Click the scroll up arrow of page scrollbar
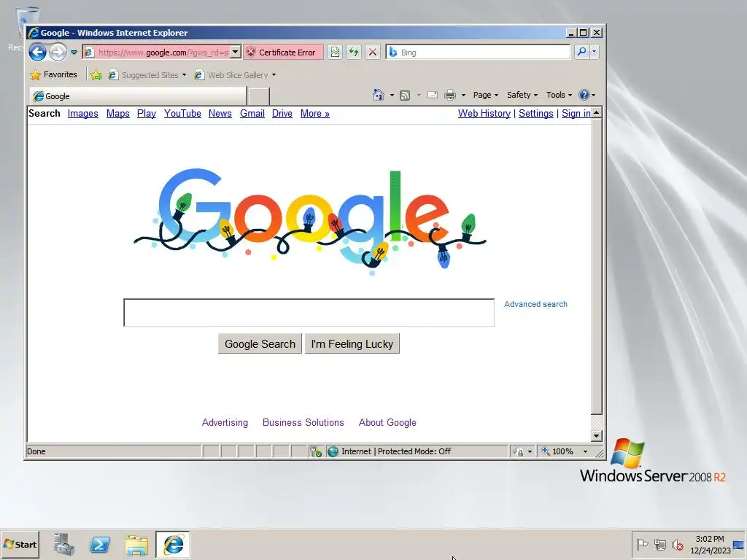This screenshot has width=747, height=560. (597, 112)
